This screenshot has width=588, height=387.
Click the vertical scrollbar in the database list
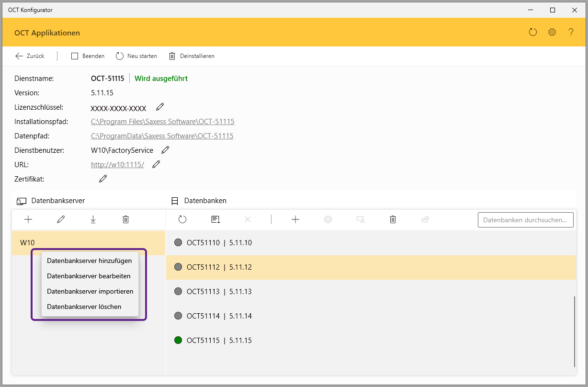[x=575, y=330]
